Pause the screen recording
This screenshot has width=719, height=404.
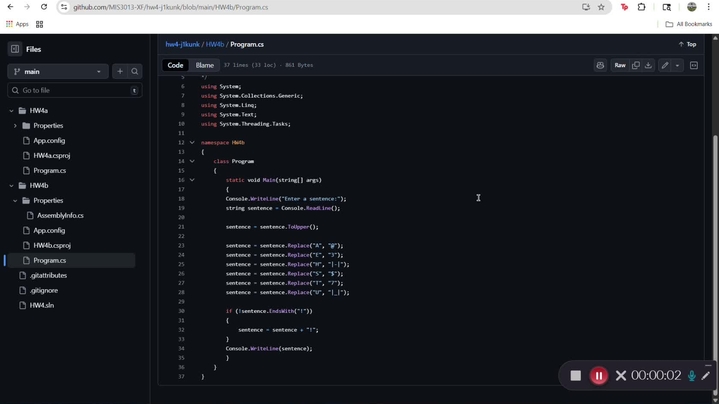[598, 376]
